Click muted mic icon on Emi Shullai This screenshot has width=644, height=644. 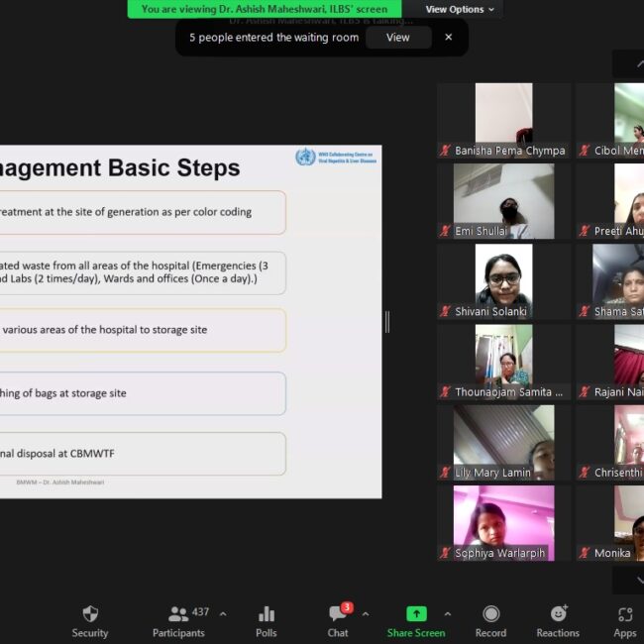point(445,231)
